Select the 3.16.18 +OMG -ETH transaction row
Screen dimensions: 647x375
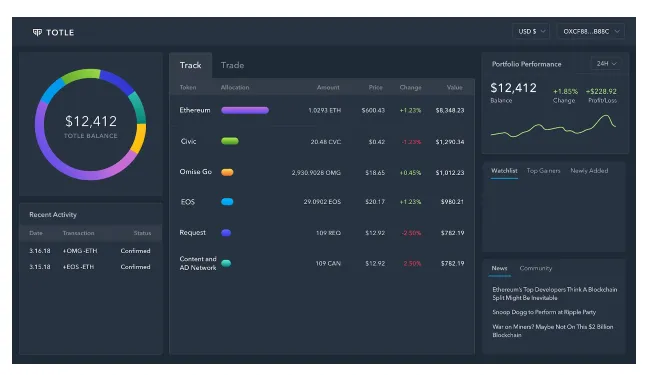point(90,251)
